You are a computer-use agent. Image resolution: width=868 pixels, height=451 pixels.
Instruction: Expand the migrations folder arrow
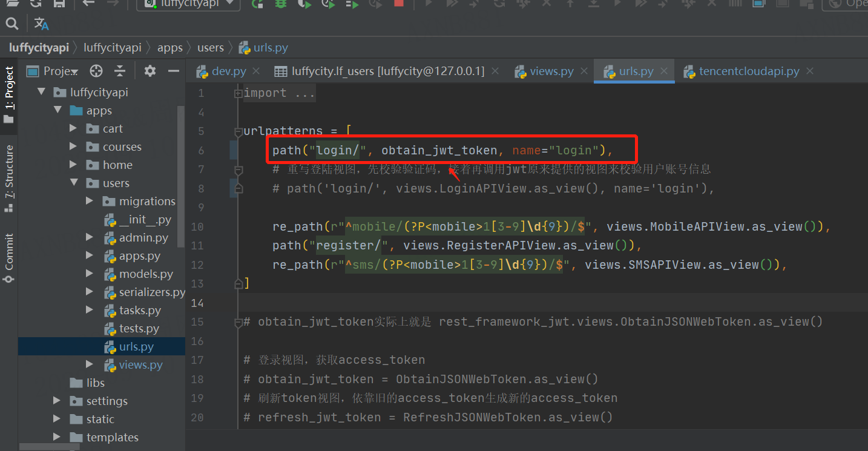[x=90, y=202]
